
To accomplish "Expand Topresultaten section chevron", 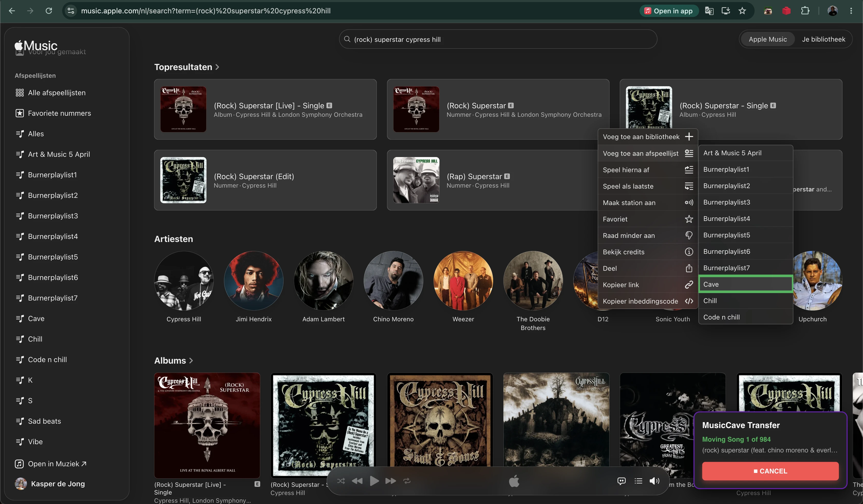I will [x=217, y=67].
